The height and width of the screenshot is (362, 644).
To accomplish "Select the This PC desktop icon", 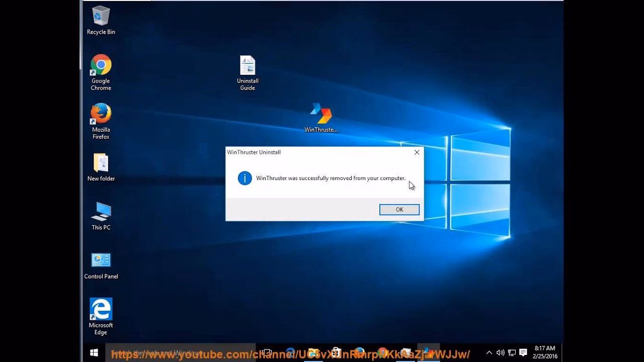I will click(x=101, y=216).
